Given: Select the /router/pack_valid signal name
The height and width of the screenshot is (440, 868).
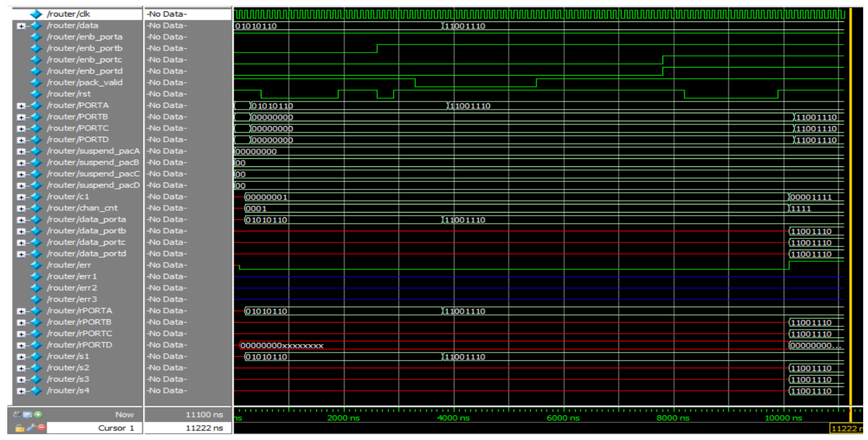Looking at the screenshot, I should click(x=85, y=83).
